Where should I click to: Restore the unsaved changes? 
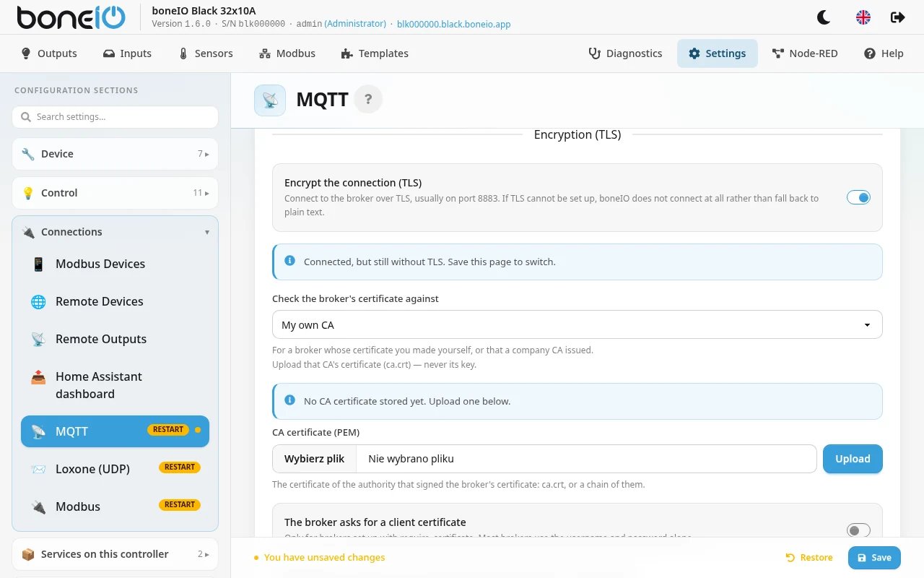point(809,558)
